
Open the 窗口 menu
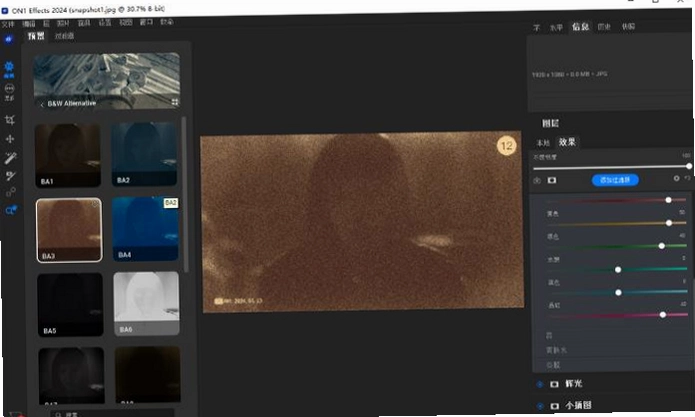coord(146,22)
